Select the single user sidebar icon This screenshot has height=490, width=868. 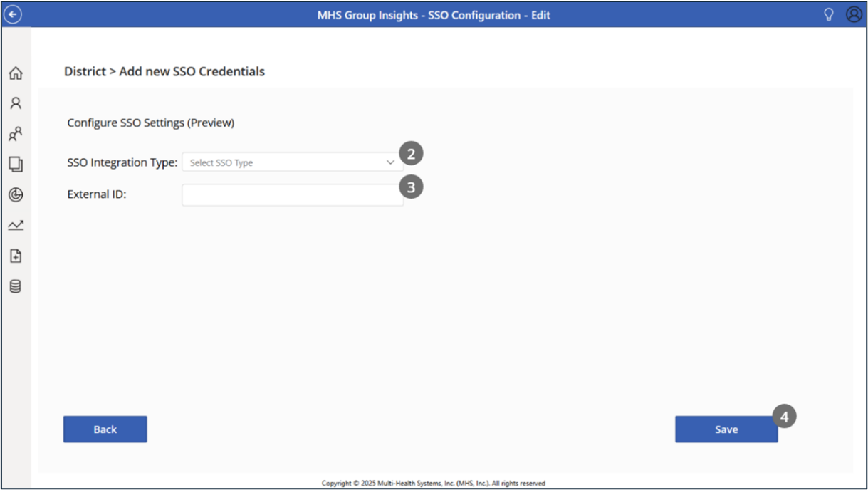(15, 103)
